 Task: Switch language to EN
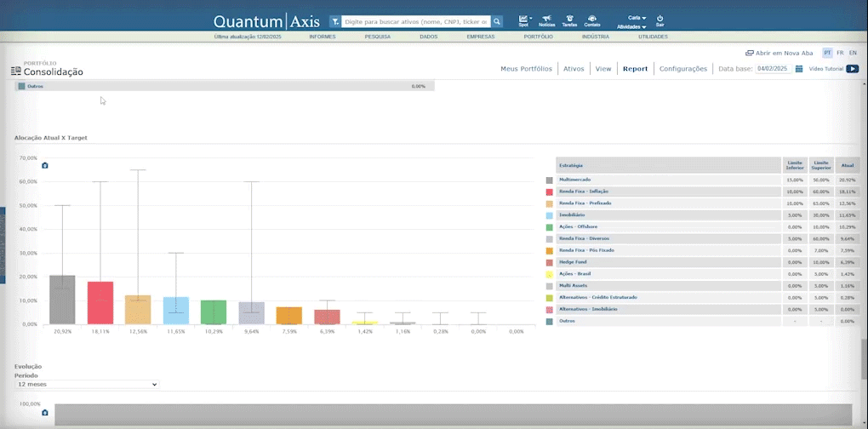pyautogui.click(x=853, y=53)
